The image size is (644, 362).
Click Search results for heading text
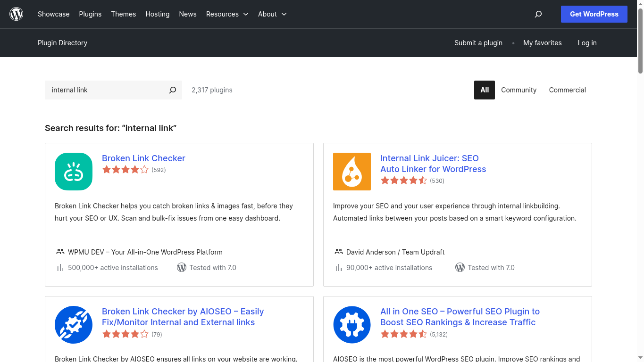[x=111, y=128]
